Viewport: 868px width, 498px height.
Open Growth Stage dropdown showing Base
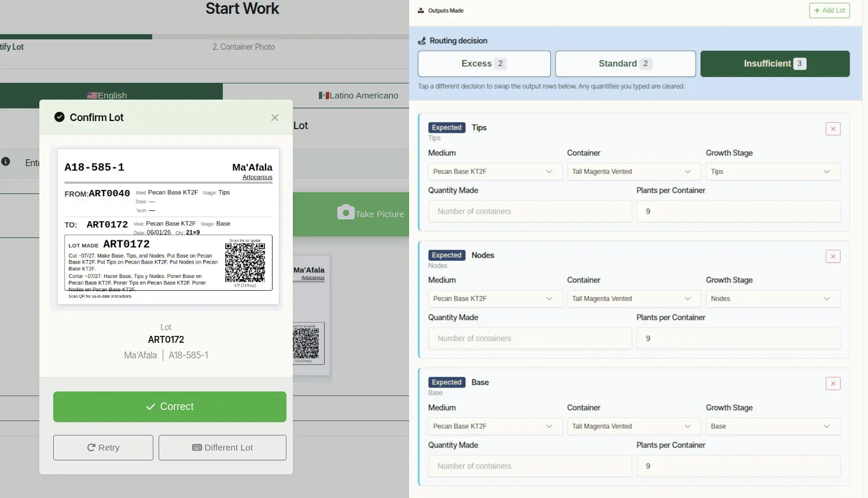click(773, 426)
